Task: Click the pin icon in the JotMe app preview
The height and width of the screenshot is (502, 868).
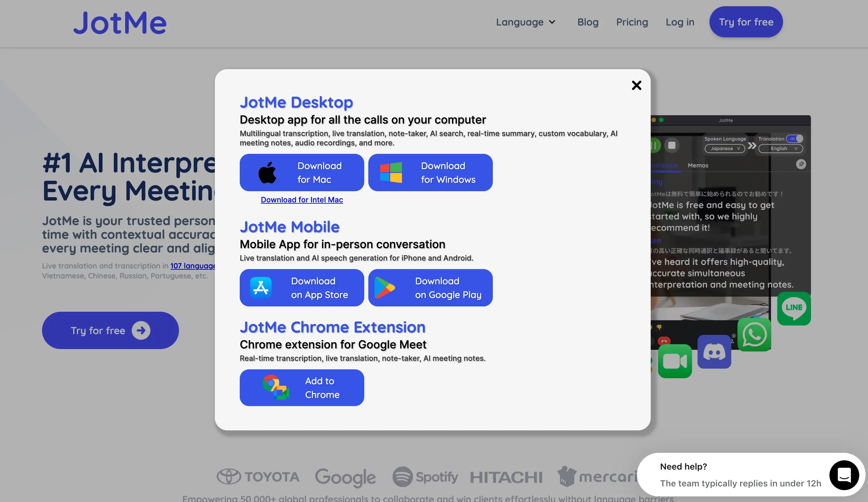Action: 801,165
